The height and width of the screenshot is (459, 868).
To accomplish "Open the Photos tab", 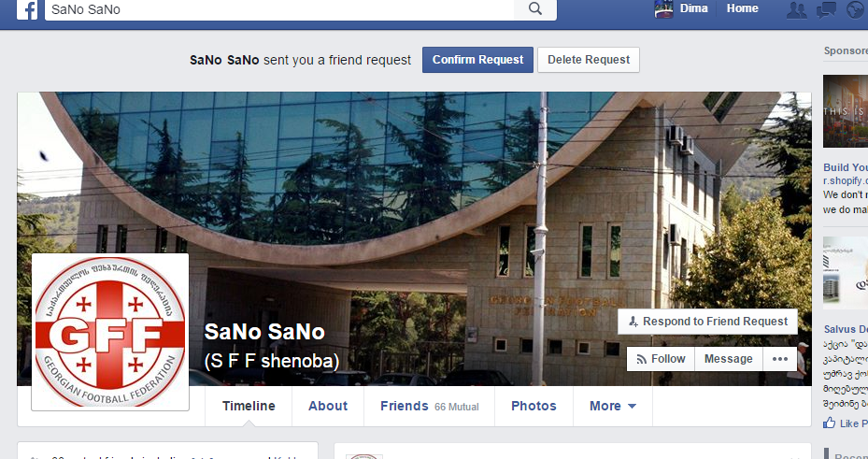I will coord(534,406).
